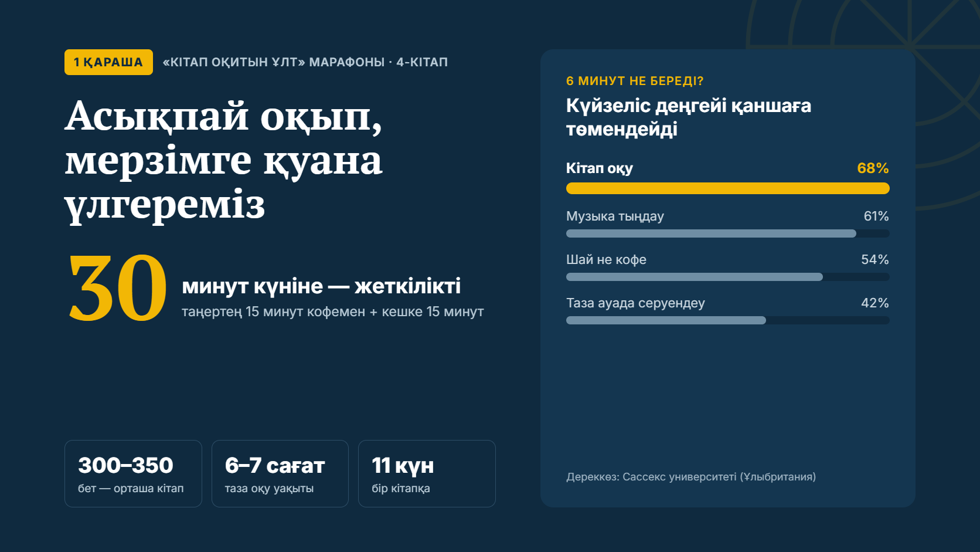Viewport: 980px width, 552px height.
Task: Click the 'Кітап оқу' bar label
Action: (x=600, y=168)
